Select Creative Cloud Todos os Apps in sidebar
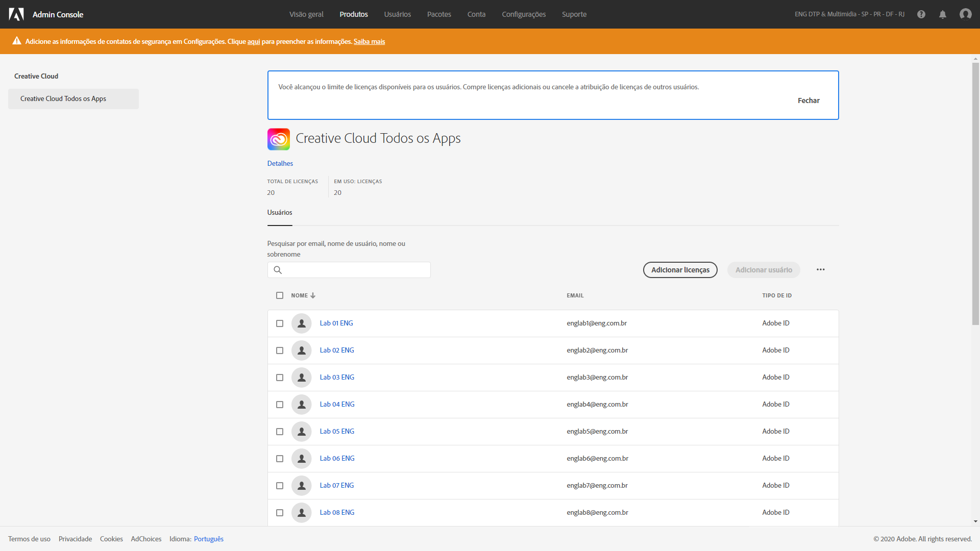The height and width of the screenshot is (551, 980). (x=73, y=99)
